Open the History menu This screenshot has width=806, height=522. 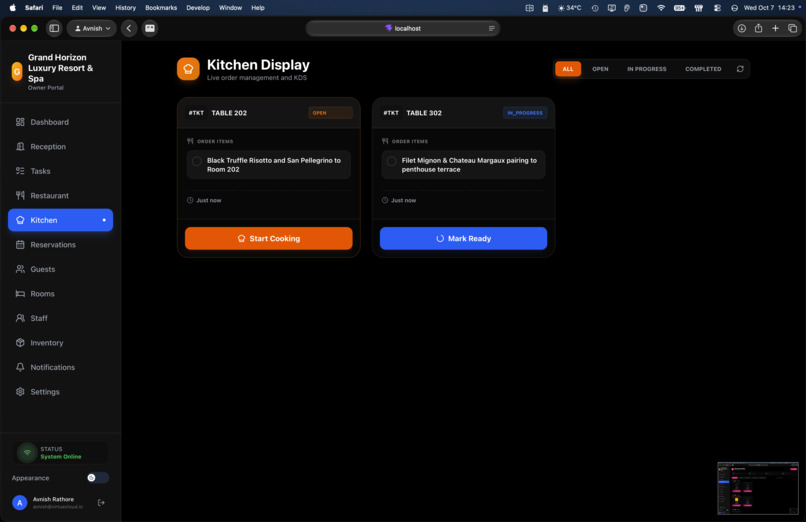[x=125, y=8]
